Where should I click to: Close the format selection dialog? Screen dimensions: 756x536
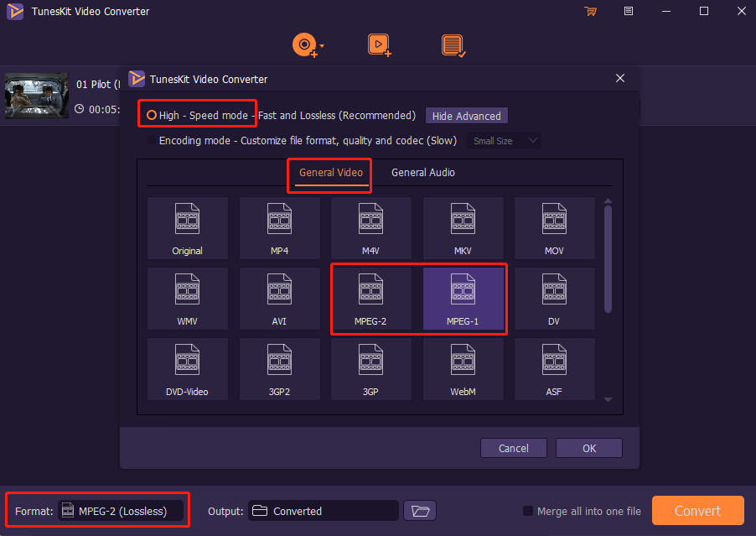point(620,78)
